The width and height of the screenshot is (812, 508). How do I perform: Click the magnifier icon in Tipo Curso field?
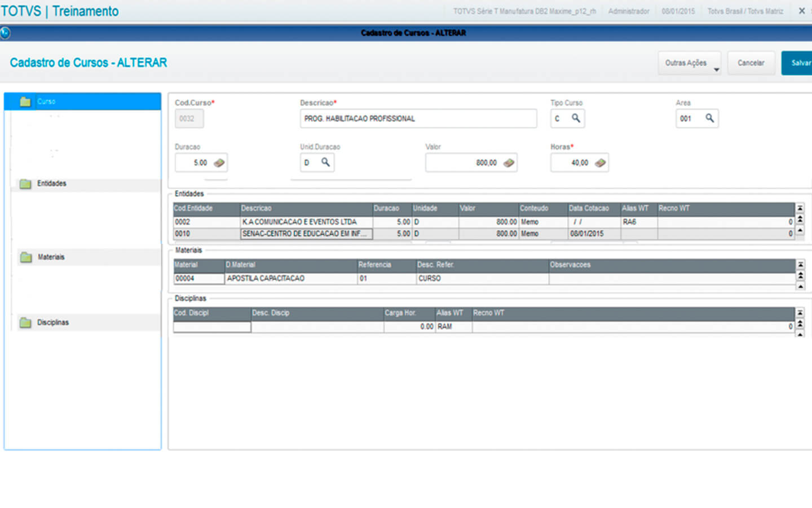pyautogui.click(x=575, y=118)
